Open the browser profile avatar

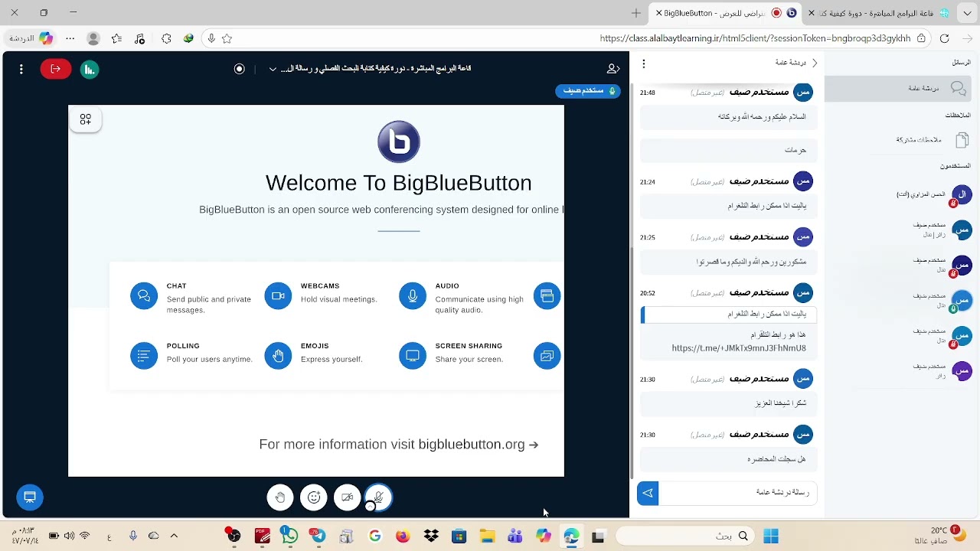93,38
